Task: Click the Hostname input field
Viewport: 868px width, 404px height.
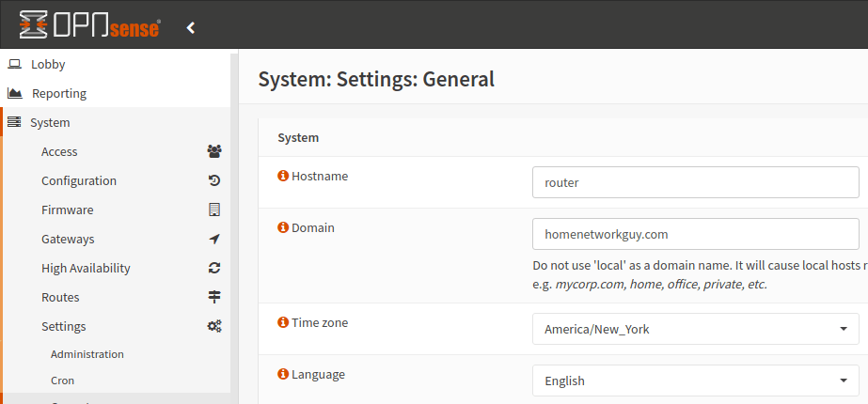Action: 695,182
